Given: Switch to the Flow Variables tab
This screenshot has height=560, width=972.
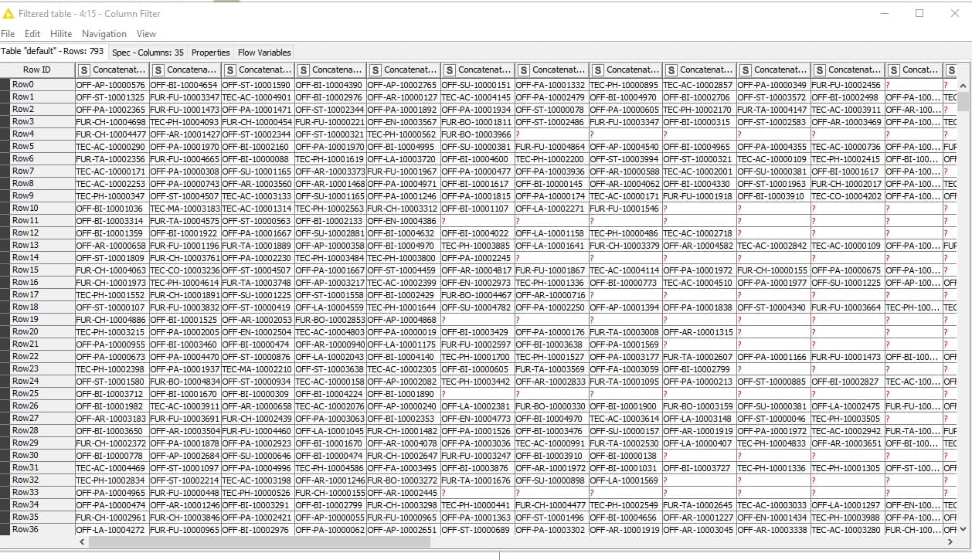Looking at the screenshot, I should pyautogui.click(x=264, y=53).
